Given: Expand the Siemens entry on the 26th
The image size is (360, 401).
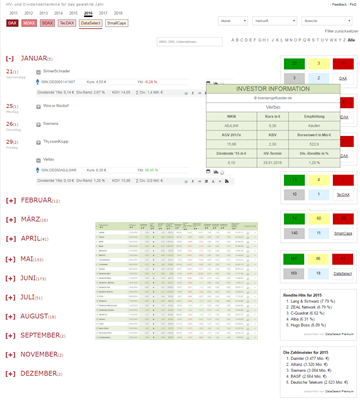Looking at the screenshot, I should [x=38, y=124].
